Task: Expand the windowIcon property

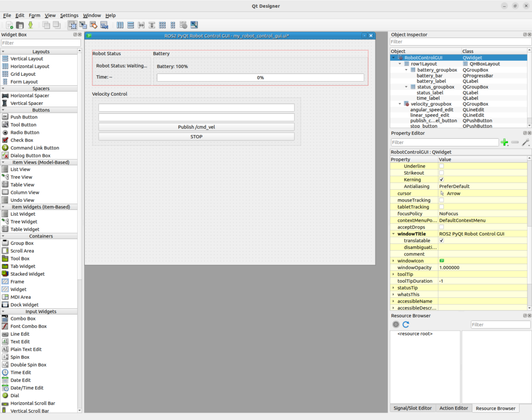Action: 393,261
